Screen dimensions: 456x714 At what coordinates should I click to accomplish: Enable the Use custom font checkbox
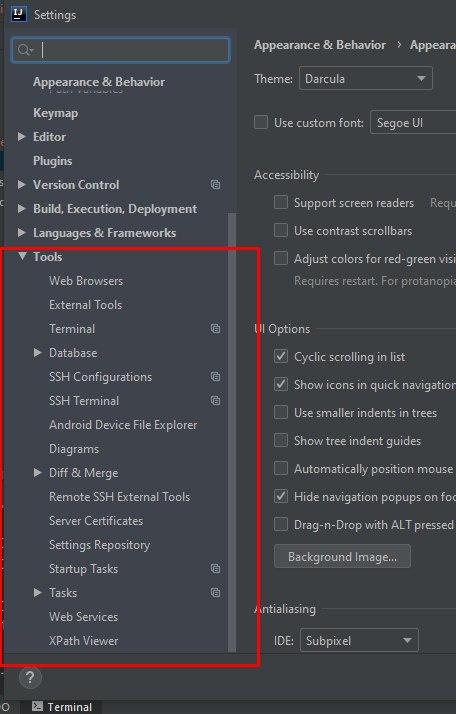pos(261,122)
